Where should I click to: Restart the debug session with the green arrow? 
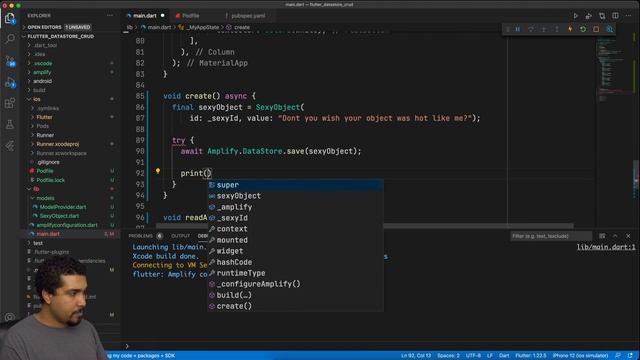point(583,29)
